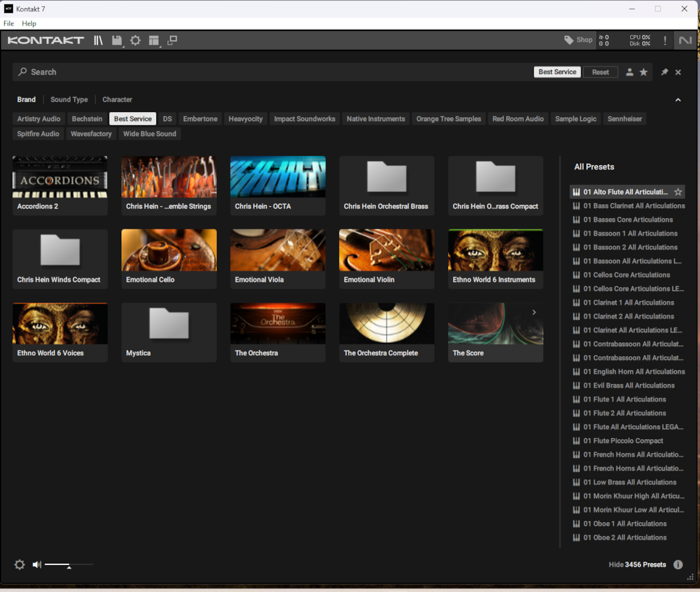Toggle the Heavyocity brand filter

pyautogui.click(x=246, y=119)
